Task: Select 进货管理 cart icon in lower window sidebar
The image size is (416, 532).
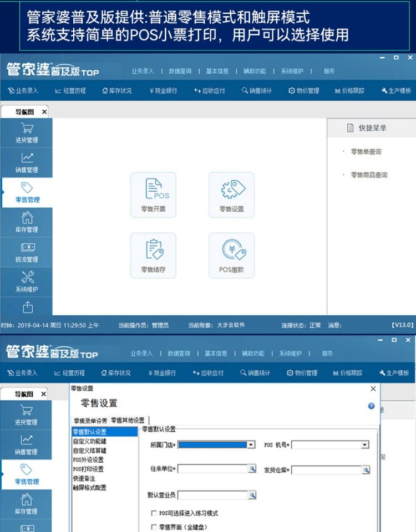Action: coord(26,415)
